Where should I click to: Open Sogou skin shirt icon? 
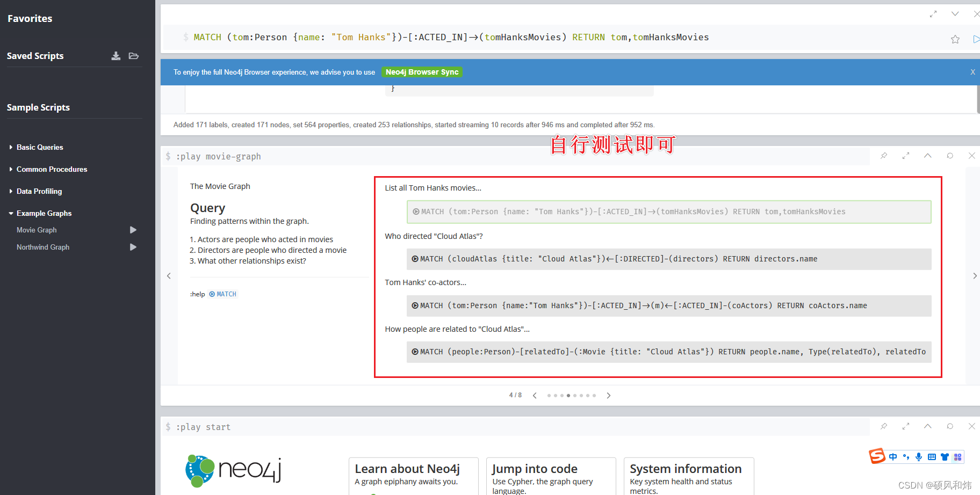pyautogui.click(x=945, y=457)
